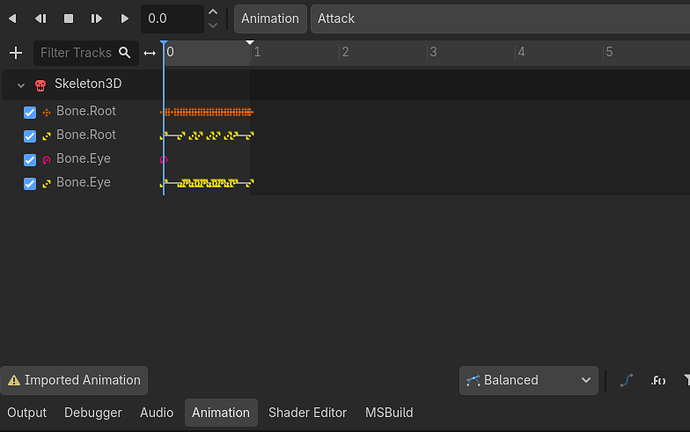
Task: Select the Skeleton3D group label
Action: tap(88, 84)
